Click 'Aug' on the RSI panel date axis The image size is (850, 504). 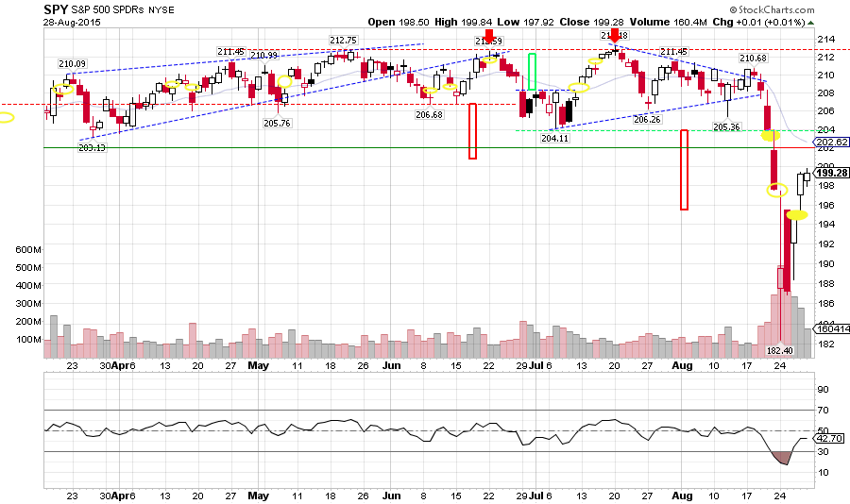[x=682, y=496]
